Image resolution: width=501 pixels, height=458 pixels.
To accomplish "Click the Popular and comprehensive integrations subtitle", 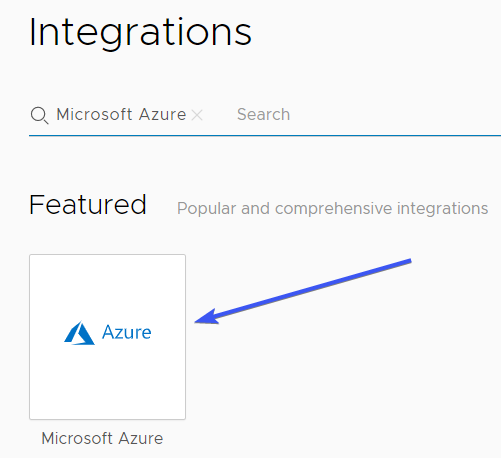I will pos(332,209).
